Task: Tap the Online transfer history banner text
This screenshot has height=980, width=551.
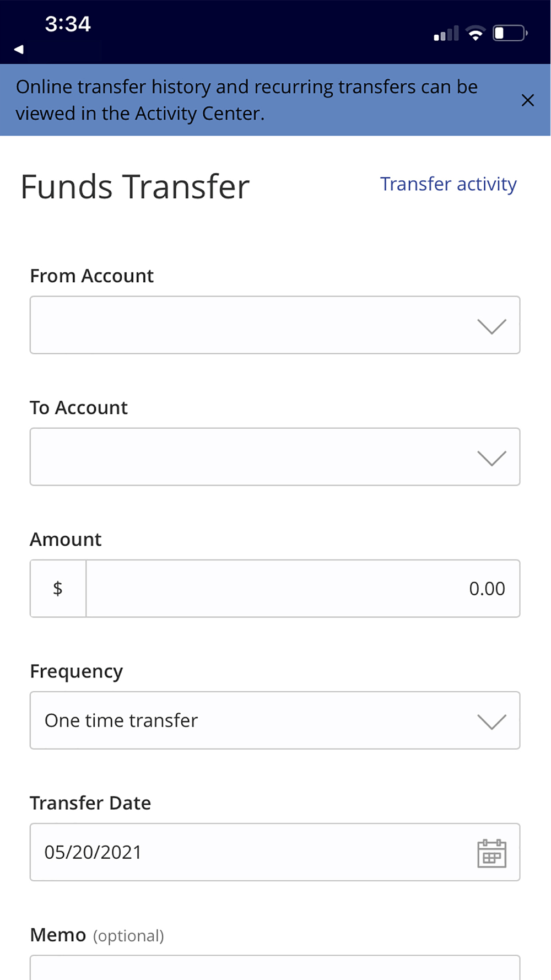Action: click(x=246, y=100)
